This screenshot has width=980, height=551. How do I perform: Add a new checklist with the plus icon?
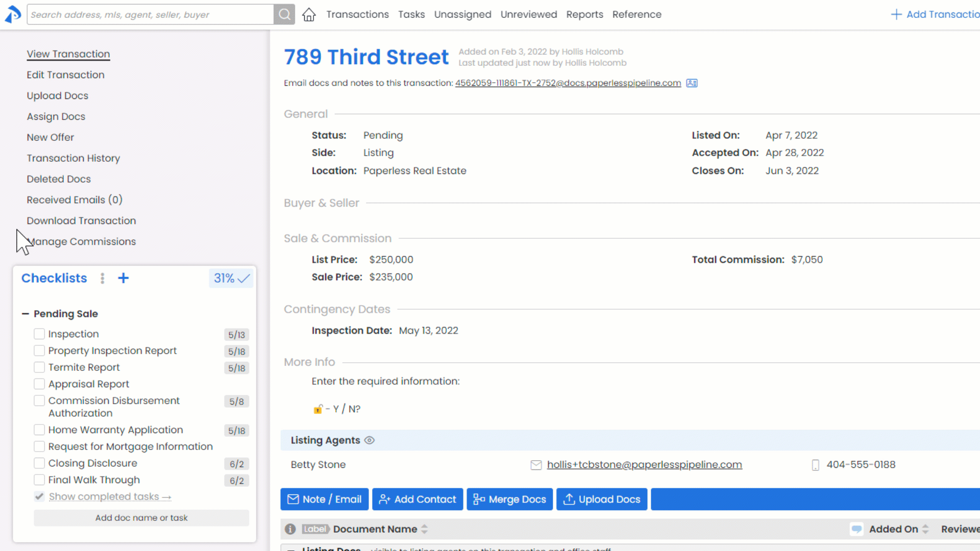(123, 278)
